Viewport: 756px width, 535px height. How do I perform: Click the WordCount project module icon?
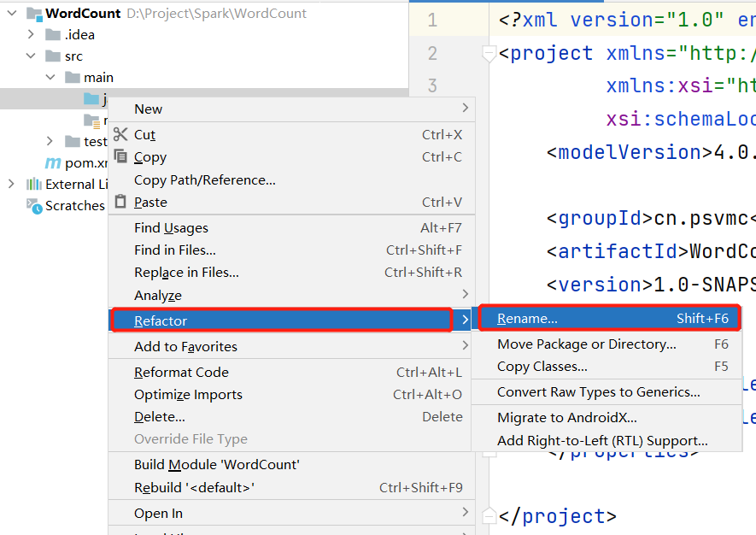point(34,14)
